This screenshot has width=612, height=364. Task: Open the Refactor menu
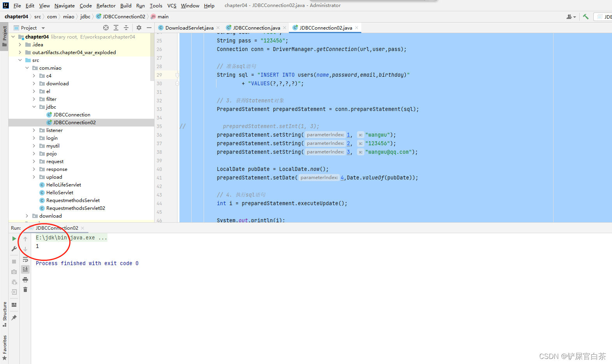click(106, 5)
